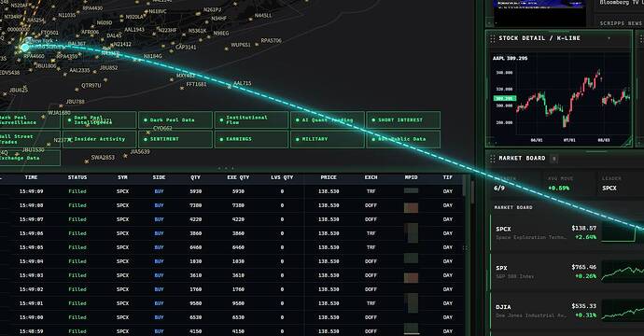This screenshot has height=336, width=644.
Task: Toggle the Dark Pool Intelligence feed
Action: (x=99, y=120)
